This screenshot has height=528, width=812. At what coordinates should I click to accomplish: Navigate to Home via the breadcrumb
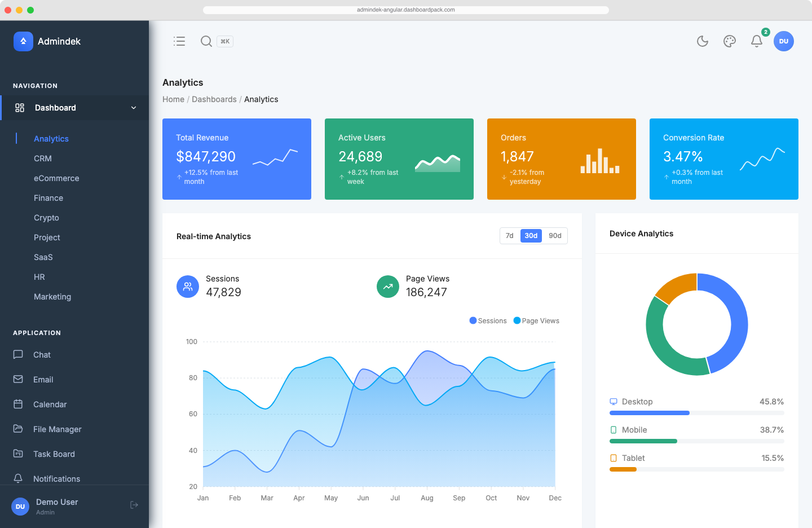click(x=173, y=99)
